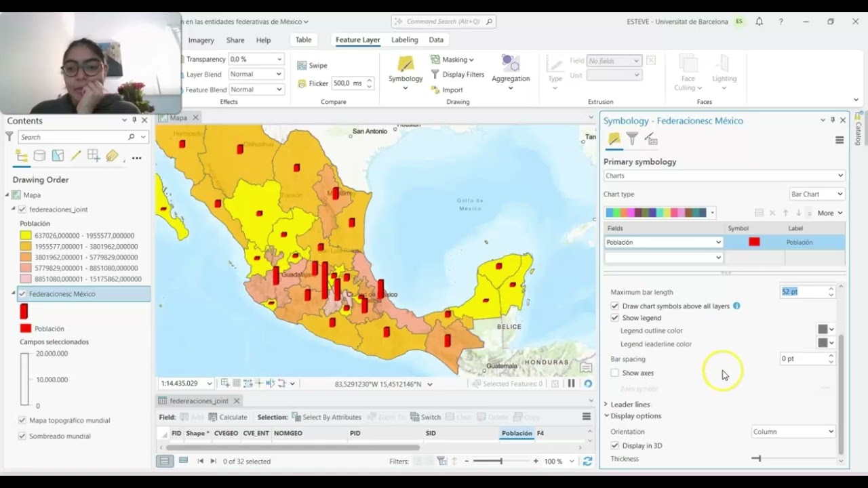
Task: Open Symbology primary symbology tab icon
Action: [614, 139]
